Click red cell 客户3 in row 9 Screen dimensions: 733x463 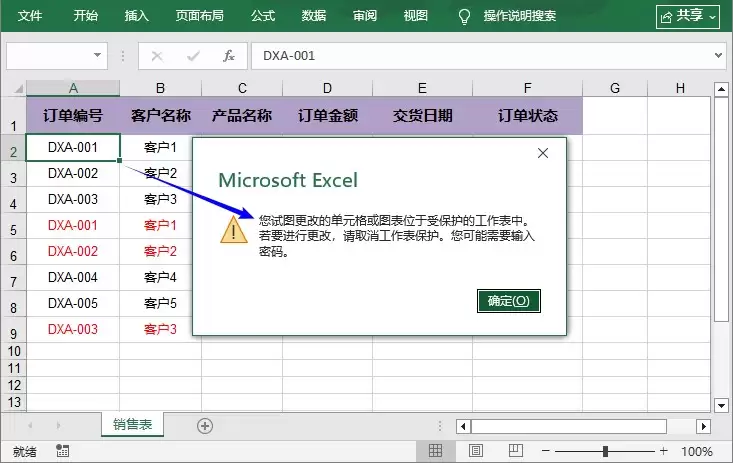pyautogui.click(x=160, y=329)
